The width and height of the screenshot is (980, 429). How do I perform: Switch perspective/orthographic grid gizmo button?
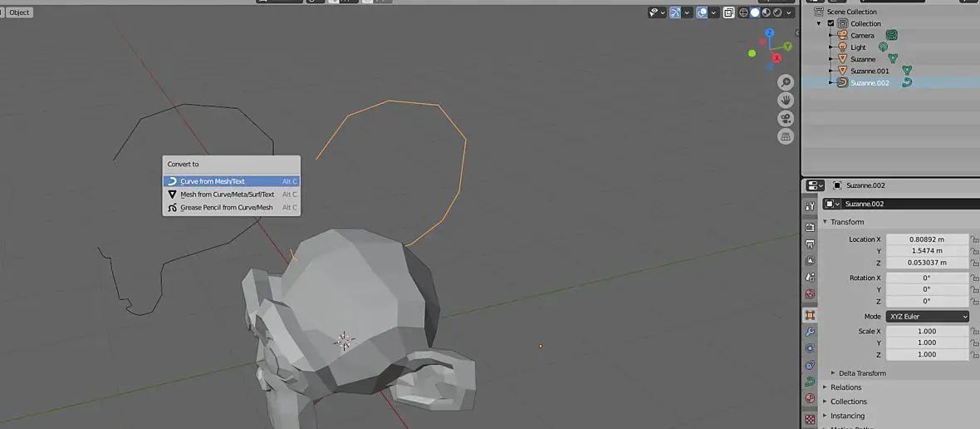pyautogui.click(x=786, y=136)
